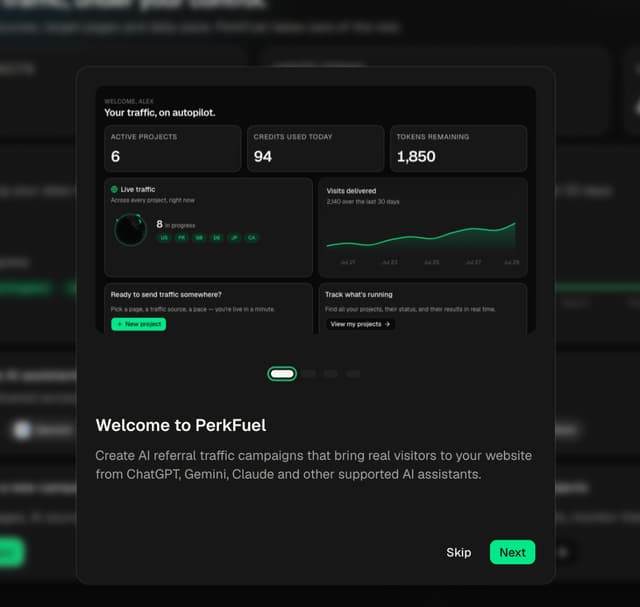Click the Tokens Remaining value 1,850
640x607 pixels.
416,156
